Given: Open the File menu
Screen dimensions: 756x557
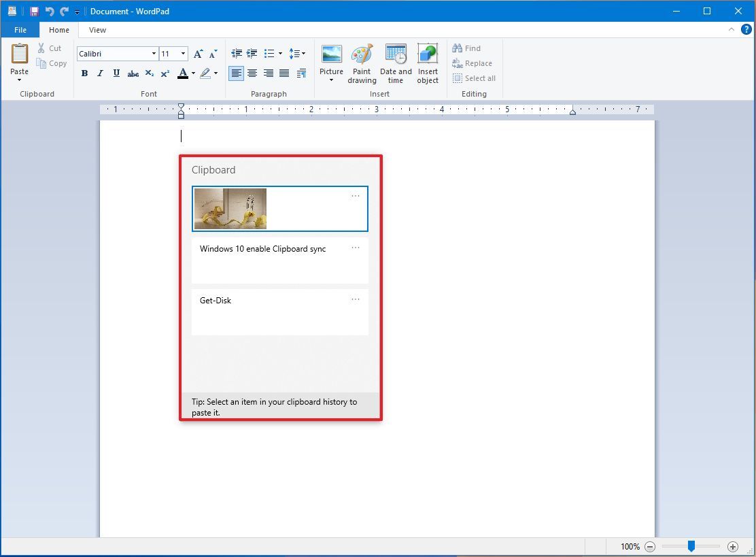Looking at the screenshot, I should click(20, 30).
